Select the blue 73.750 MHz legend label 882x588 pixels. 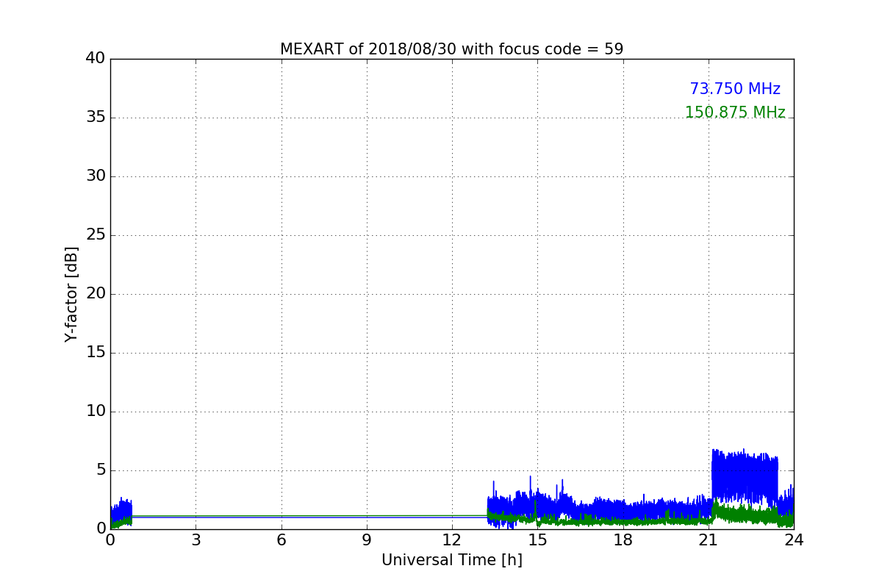[x=735, y=89]
